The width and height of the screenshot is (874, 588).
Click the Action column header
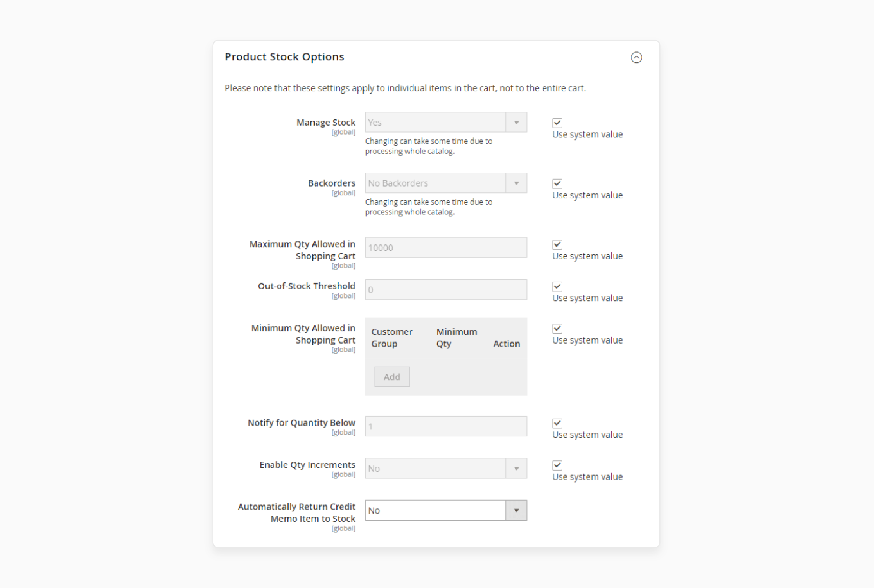click(x=506, y=344)
